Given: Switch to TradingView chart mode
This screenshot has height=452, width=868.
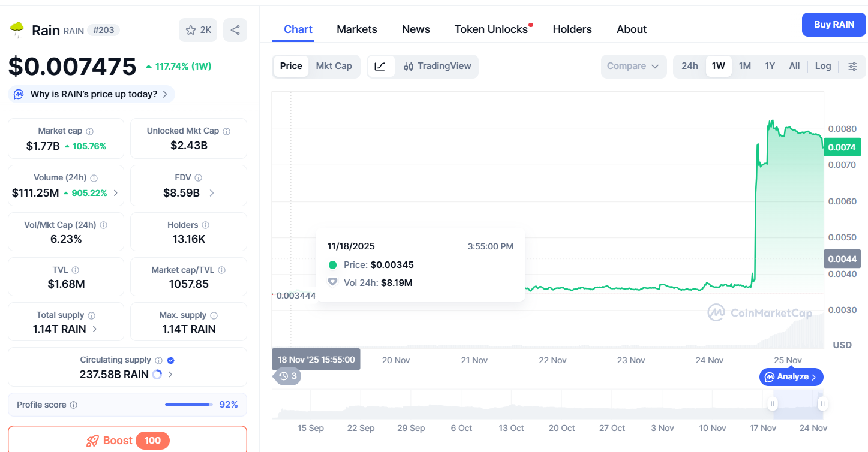Looking at the screenshot, I should pos(437,66).
